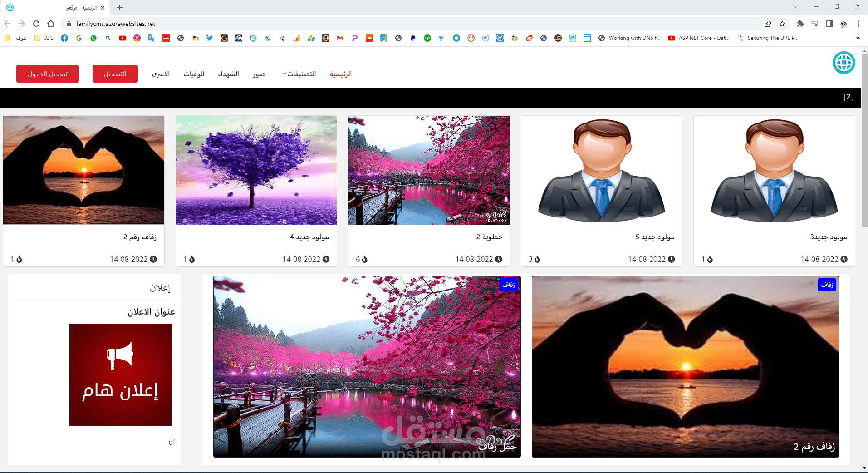868x473 pixels.
Task: Open the YouTube bookmark icon
Action: click(123, 38)
